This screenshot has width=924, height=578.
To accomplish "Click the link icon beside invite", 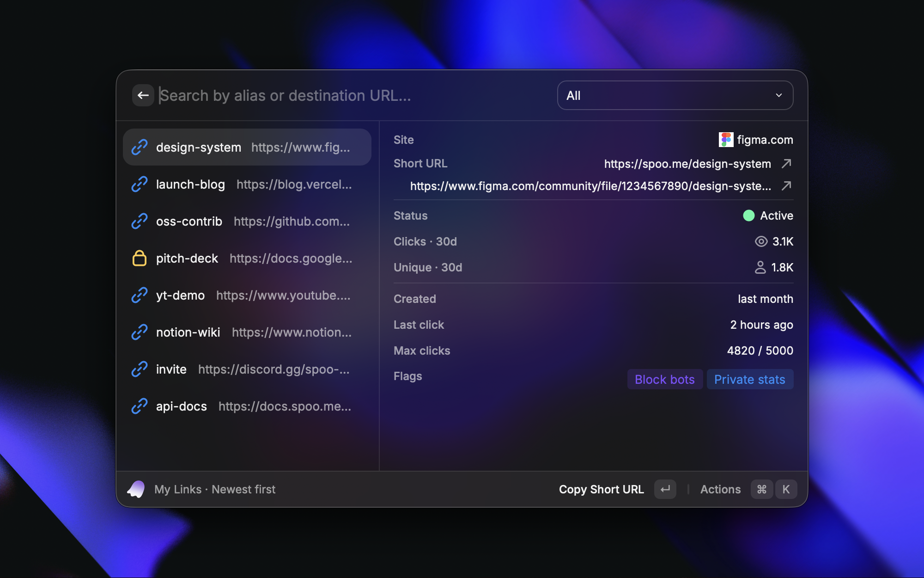I will [139, 369].
